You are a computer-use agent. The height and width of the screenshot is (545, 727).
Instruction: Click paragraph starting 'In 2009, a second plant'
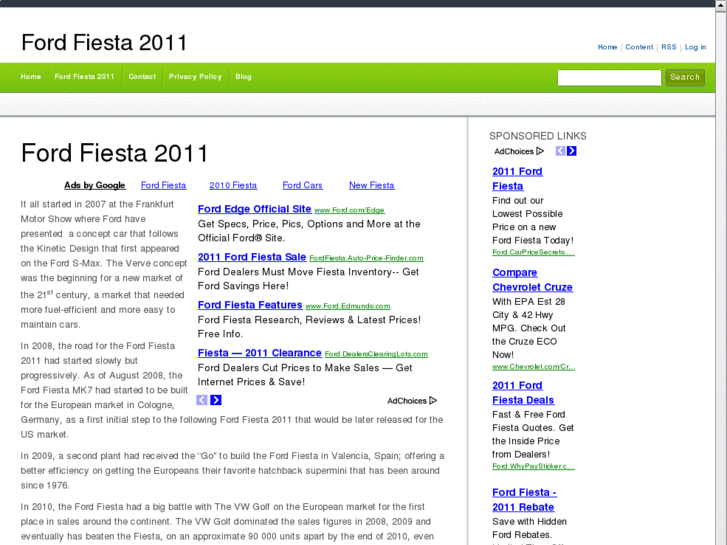(x=232, y=470)
